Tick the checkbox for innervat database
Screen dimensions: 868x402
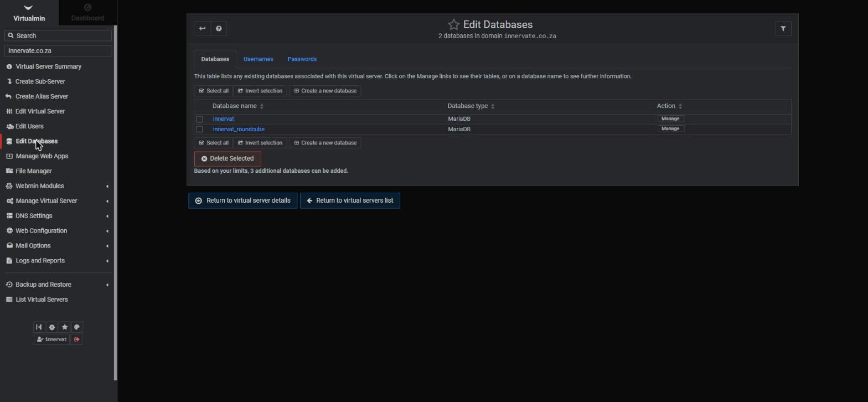199,119
